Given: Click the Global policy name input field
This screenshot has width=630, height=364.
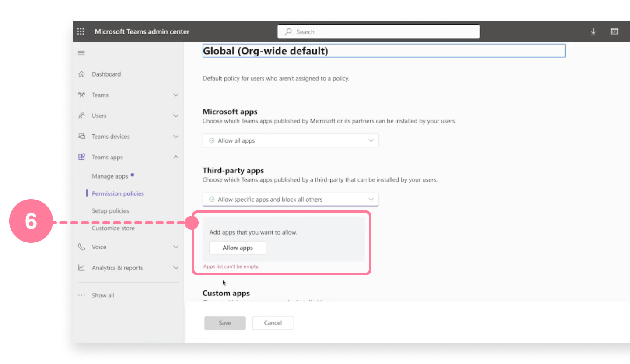Looking at the screenshot, I should click(x=384, y=51).
